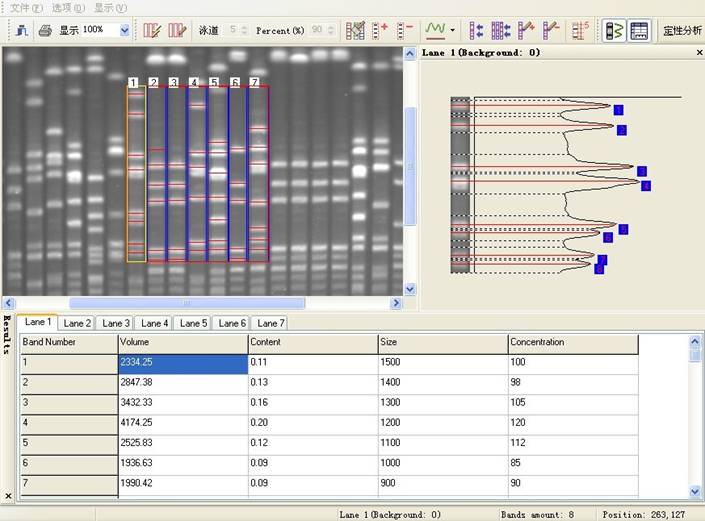Select row header for band 6
Viewport: 705px width, 521px height.
click(69, 464)
